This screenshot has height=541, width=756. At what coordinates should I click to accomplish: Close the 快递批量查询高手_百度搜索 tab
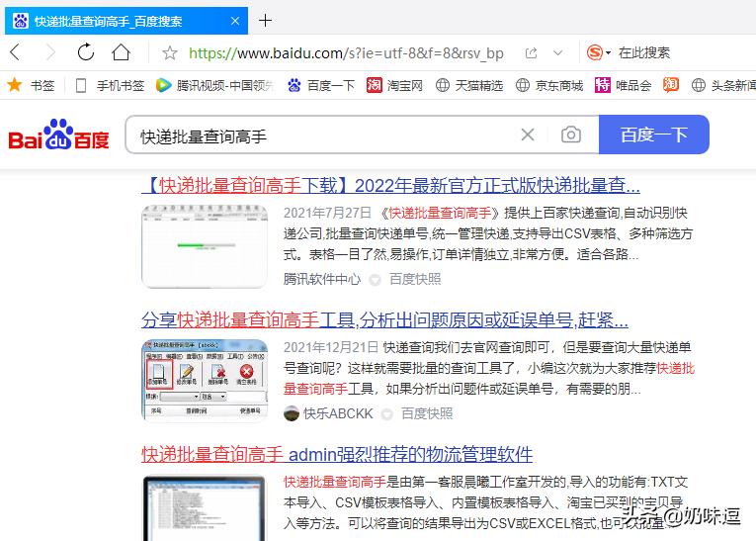click(235, 21)
